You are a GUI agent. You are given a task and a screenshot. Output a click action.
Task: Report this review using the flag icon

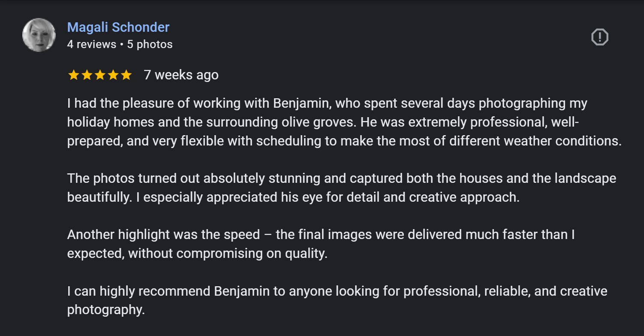pyautogui.click(x=599, y=37)
